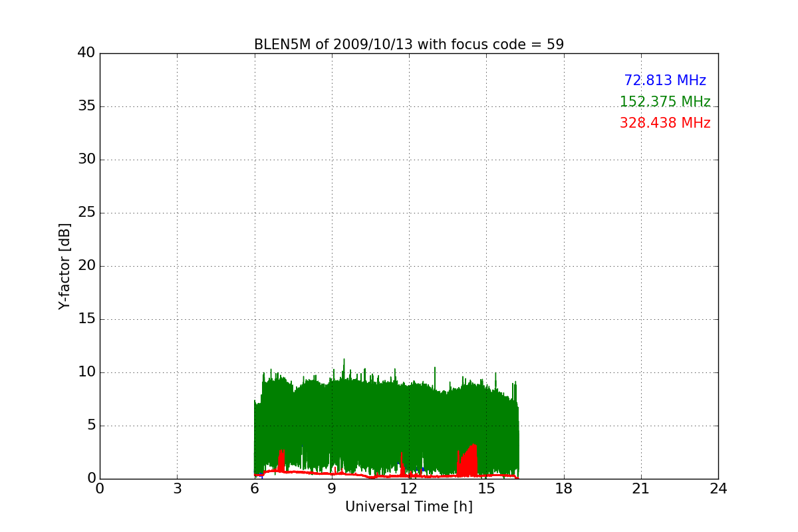This screenshot has height=532, width=798.
Task: Click y-axis tick label '35'
Action: [86, 106]
